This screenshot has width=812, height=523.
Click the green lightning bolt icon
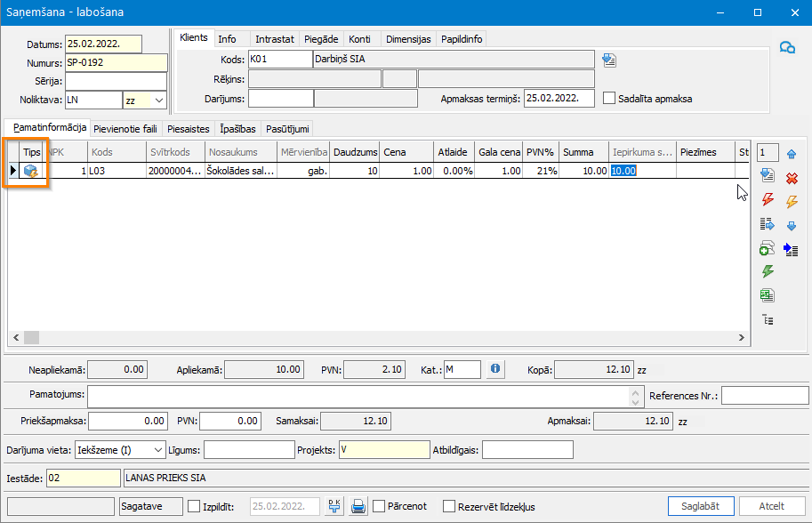768,271
